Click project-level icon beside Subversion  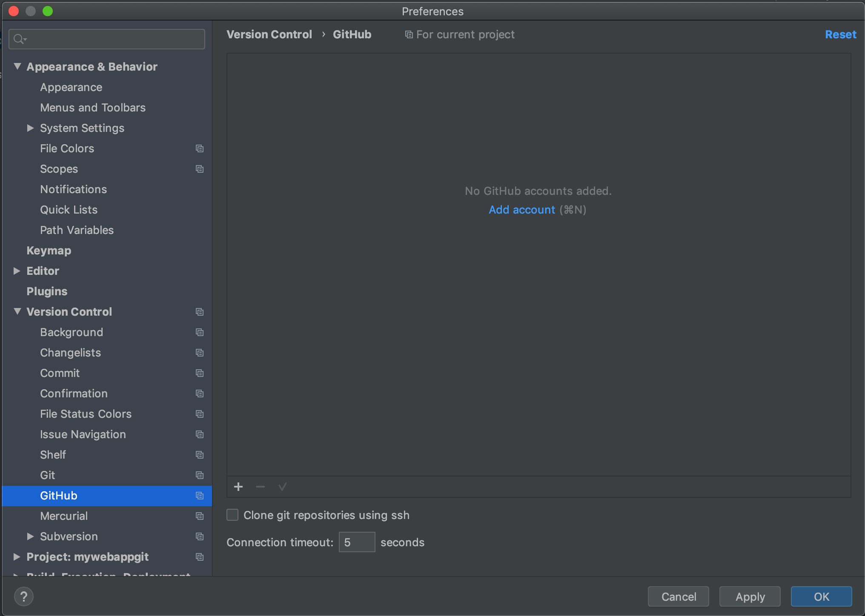tap(199, 536)
